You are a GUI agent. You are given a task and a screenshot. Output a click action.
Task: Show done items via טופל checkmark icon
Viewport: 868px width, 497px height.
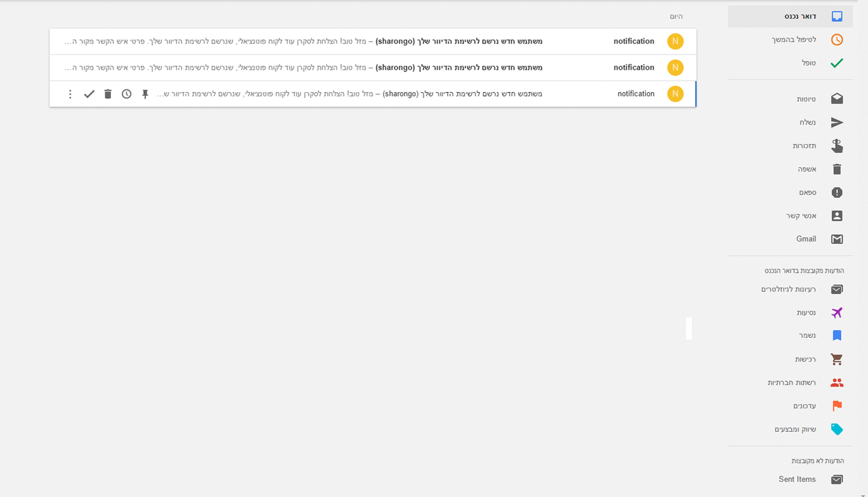(836, 63)
